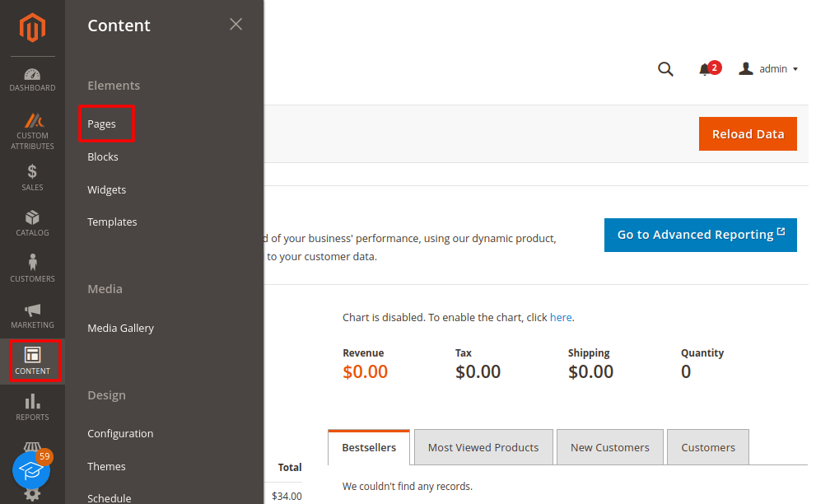Open the Reports bar chart icon

(32, 407)
